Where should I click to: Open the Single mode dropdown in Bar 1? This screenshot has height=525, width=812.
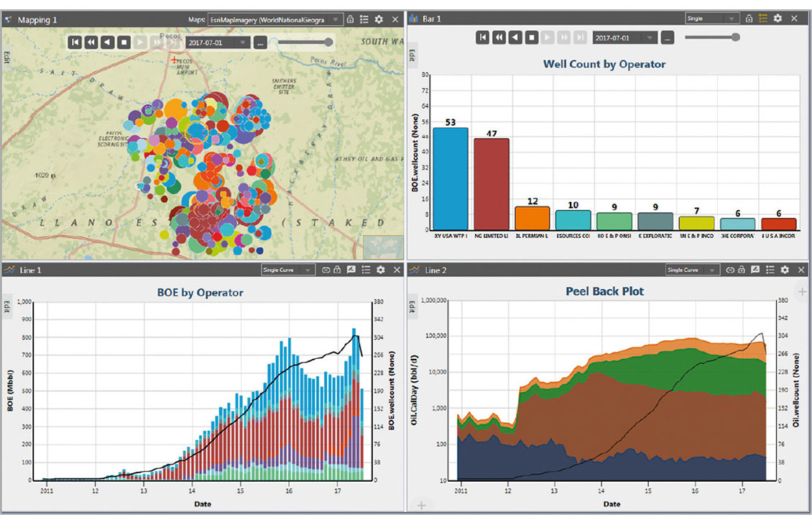tap(711, 18)
